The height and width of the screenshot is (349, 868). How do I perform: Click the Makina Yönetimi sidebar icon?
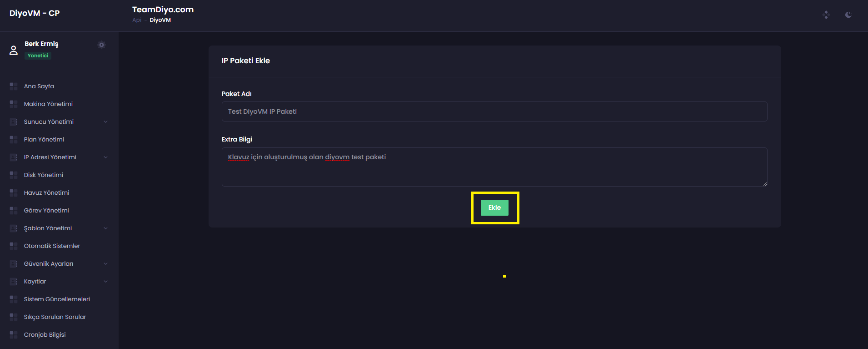pos(14,104)
